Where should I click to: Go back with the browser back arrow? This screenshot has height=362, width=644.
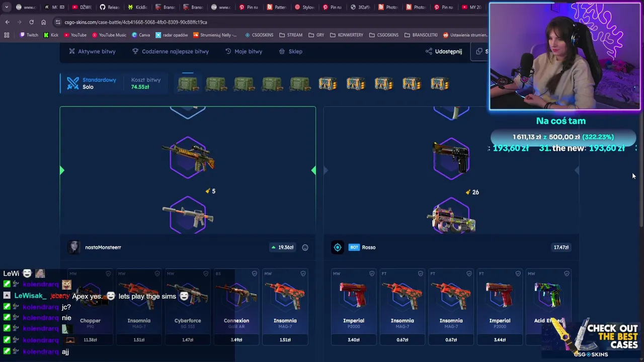tap(7, 22)
